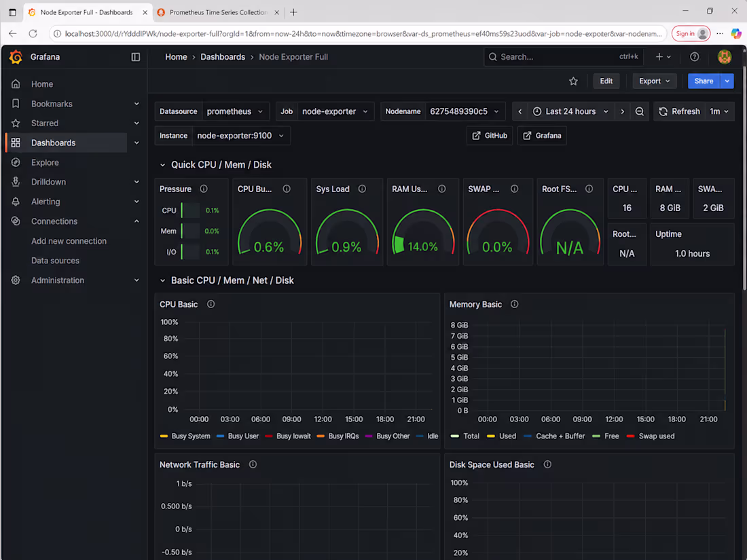The height and width of the screenshot is (560, 747).
Task: Open the GitHub link
Action: pyautogui.click(x=490, y=136)
